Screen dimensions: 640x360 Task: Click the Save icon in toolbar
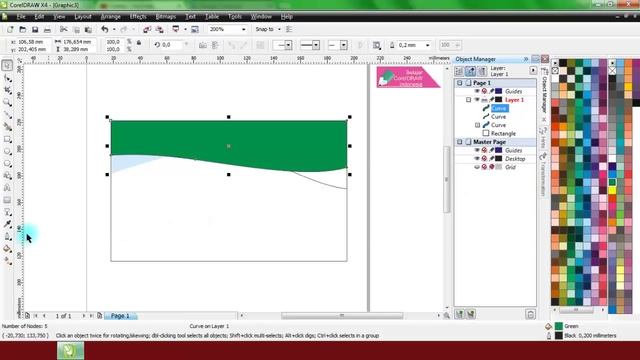click(35, 29)
